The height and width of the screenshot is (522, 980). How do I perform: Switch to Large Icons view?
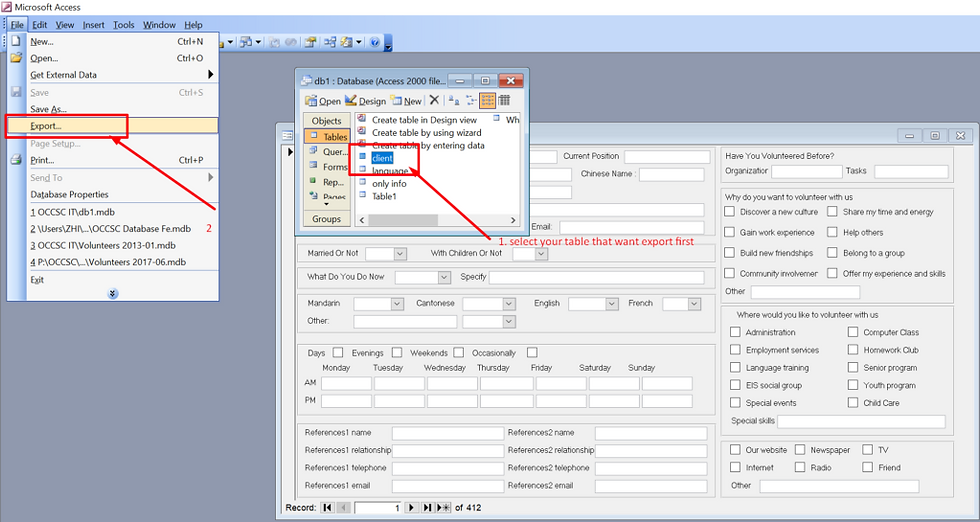454,100
